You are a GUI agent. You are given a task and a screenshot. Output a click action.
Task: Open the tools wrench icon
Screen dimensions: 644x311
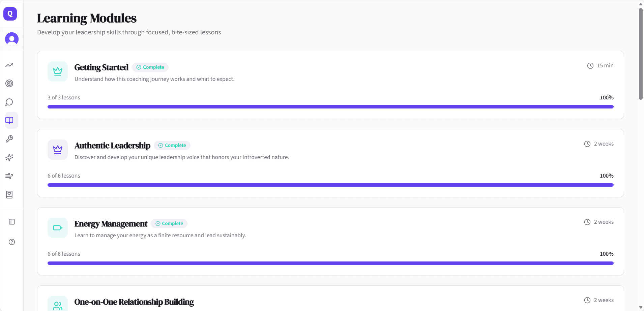(10, 139)
